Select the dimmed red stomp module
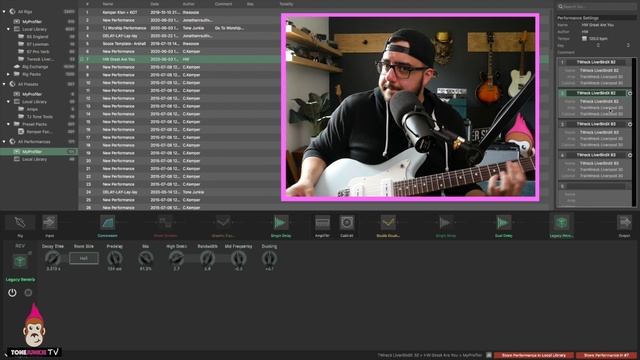This screenshot has width=640, height=360. (165, 222)
